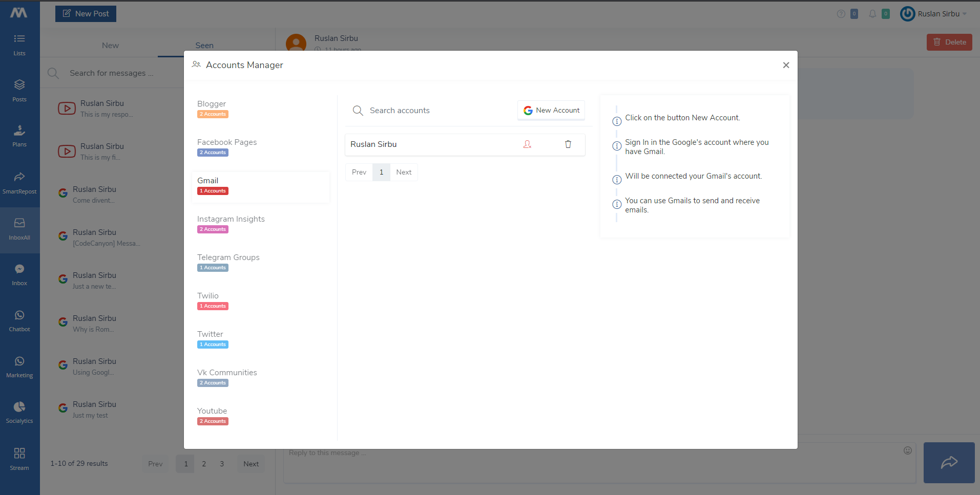Open the Plans sidebar section
980x495 pixels.
(x=19, y=136)
